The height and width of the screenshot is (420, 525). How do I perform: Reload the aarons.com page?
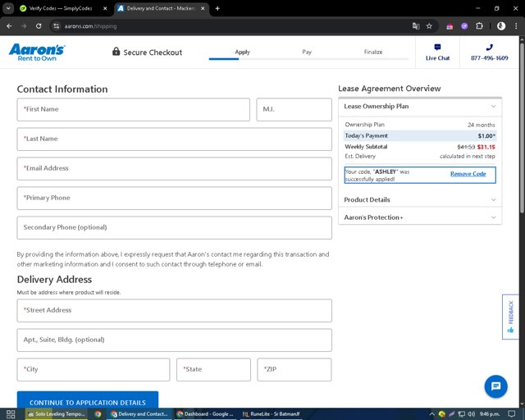pos(39,26)
